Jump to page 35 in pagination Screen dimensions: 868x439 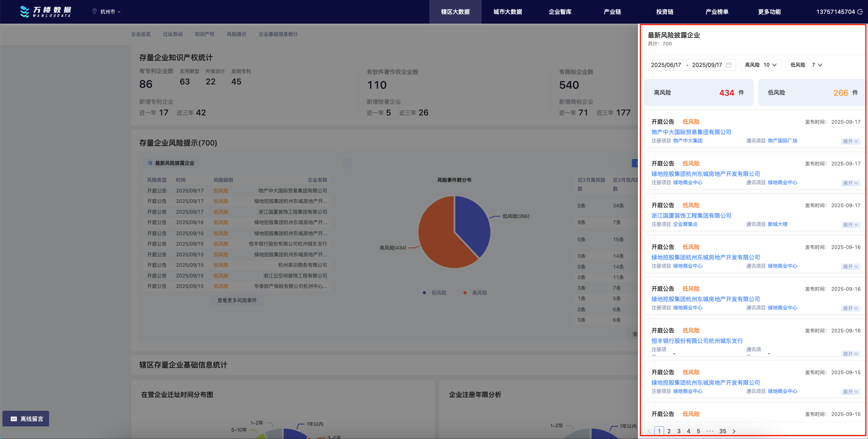coord(722,431)
